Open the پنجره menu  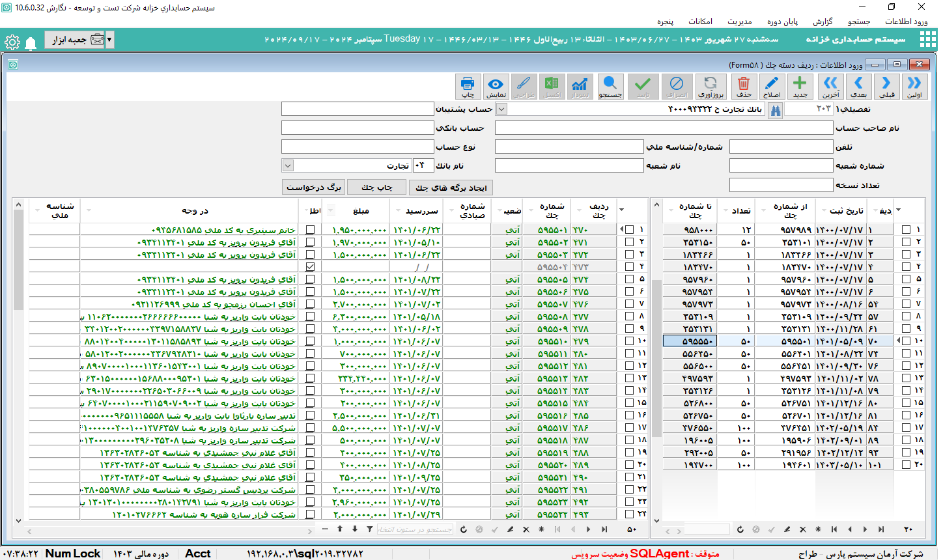pos(665,21)
